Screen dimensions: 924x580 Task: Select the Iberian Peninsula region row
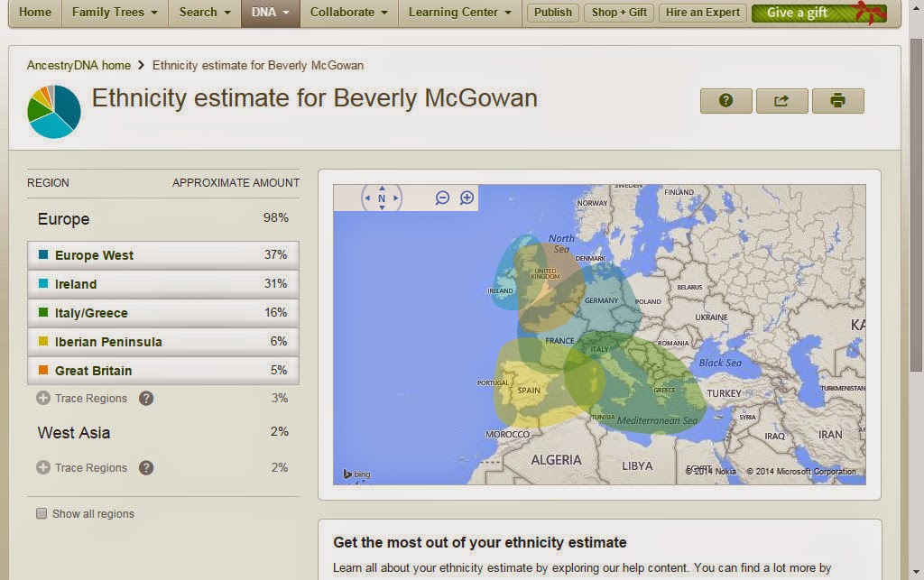(x=163, y=342)
